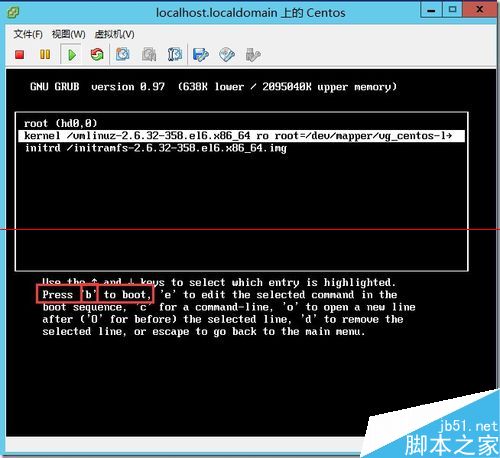Open the 文件(F) menu
This screenshot has height=458, width=500.
28,34
